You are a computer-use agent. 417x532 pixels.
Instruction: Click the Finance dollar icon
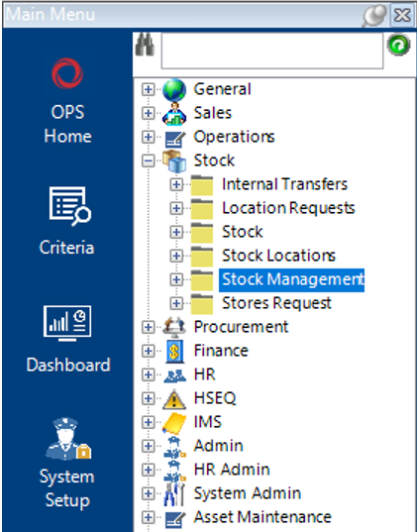[x=174, y=351]
